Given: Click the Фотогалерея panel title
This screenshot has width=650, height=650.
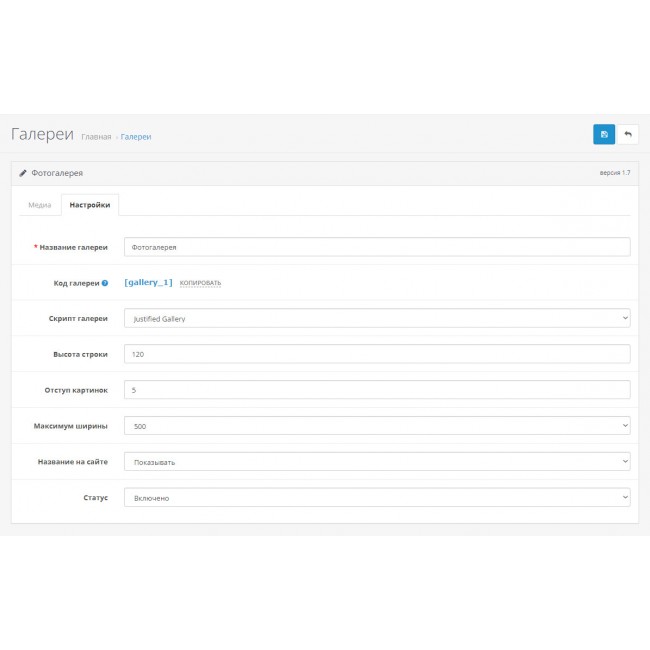Looking at the screenshot, I should coord(57,172).
